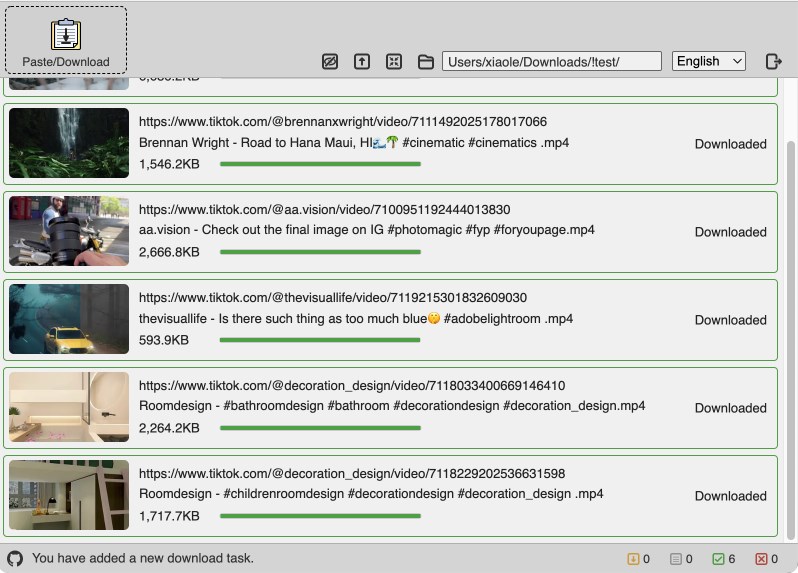Click the upward arrow toolbar icon
Image resolution: width=798 pixels, height=573 pixels.
coord(362,62)
